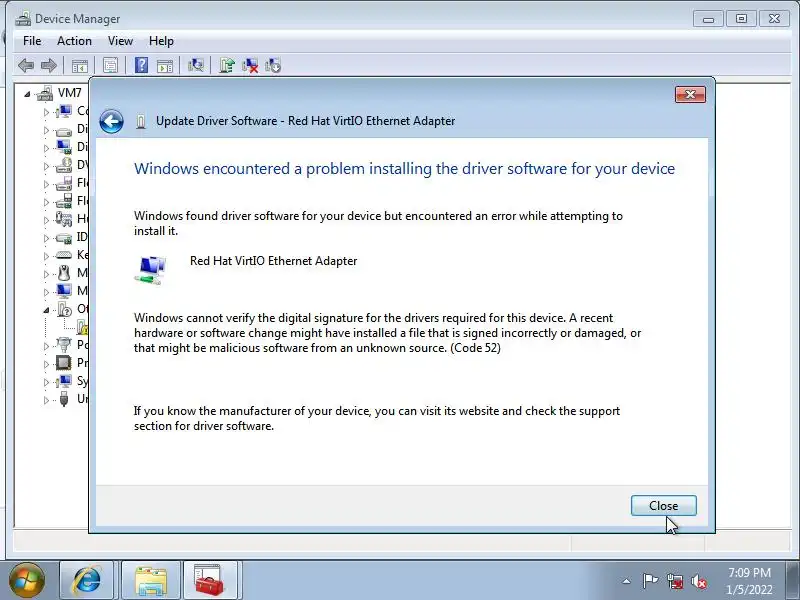Toggle the show/hide action pane toolbar icon
This screenshot has height=600, width=800.
(165, 66)
